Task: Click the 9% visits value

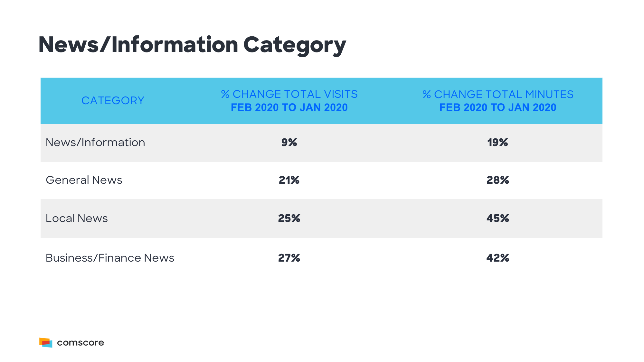Action: (289, 142)
